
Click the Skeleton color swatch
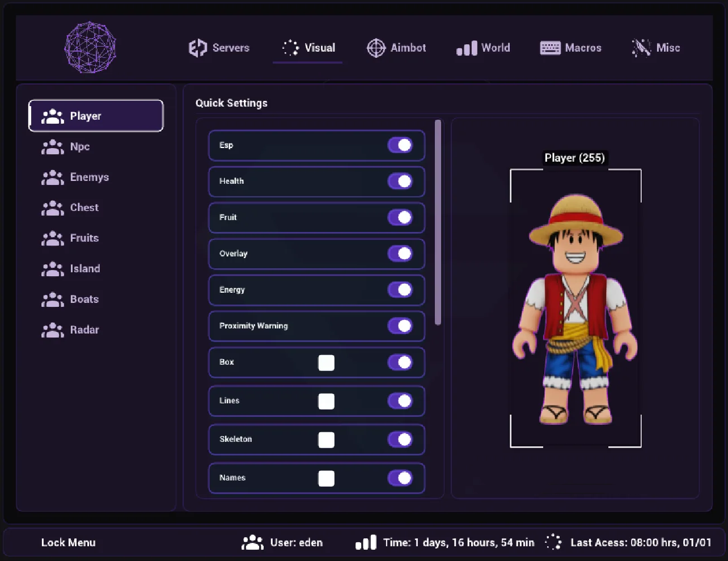(x=326, y=440)
